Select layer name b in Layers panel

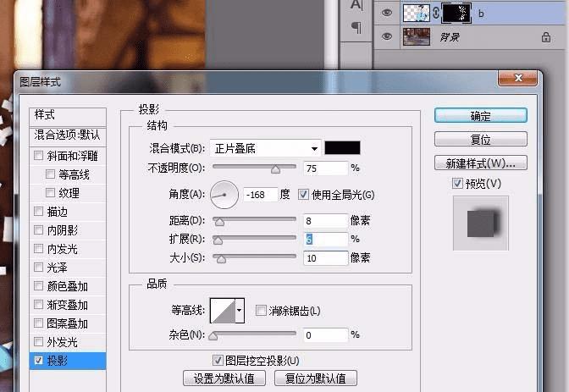click(x=481, y=14)
